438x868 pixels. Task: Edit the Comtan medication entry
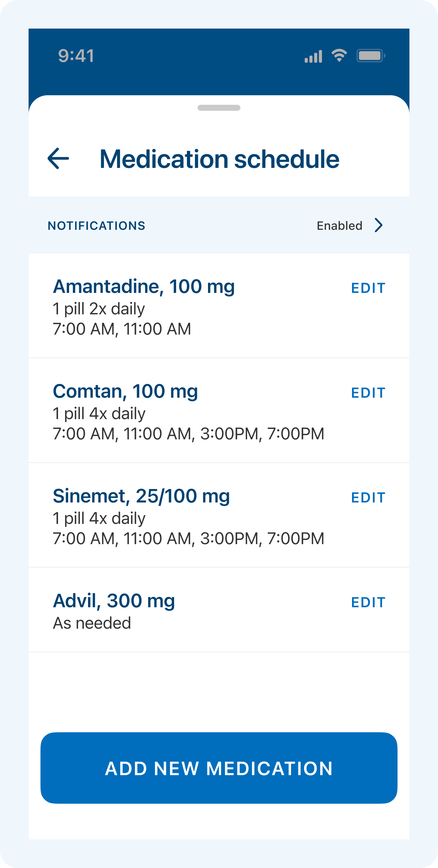click(x=368, y=393)
